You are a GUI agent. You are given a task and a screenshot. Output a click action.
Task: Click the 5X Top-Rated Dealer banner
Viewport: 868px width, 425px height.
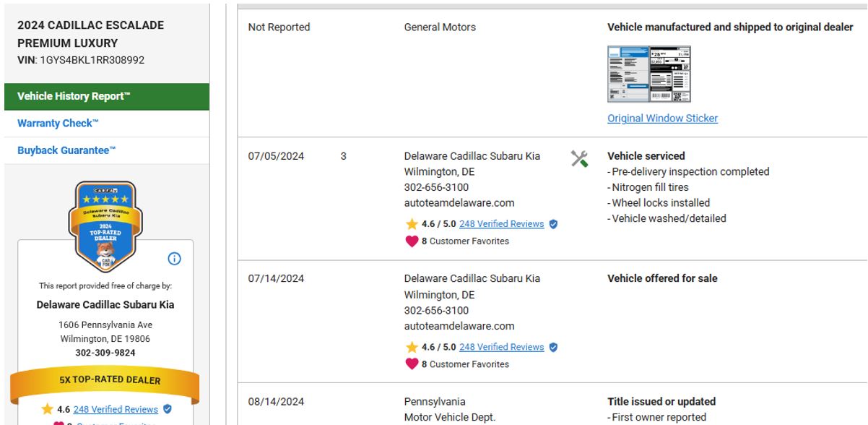(x=105, y=380)
